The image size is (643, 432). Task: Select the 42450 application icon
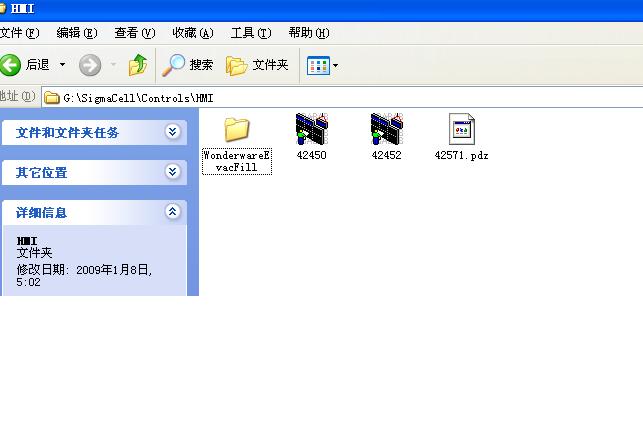click(x=311, y=130)
